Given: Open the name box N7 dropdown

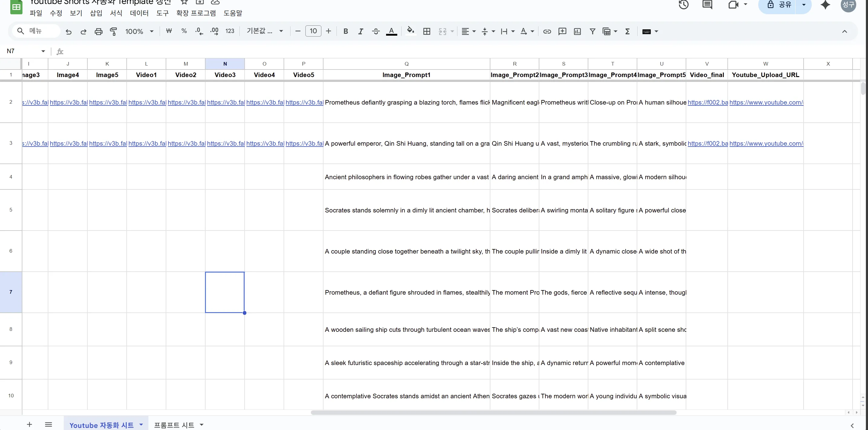Looking at the screenshot, I should click(43, 51).
